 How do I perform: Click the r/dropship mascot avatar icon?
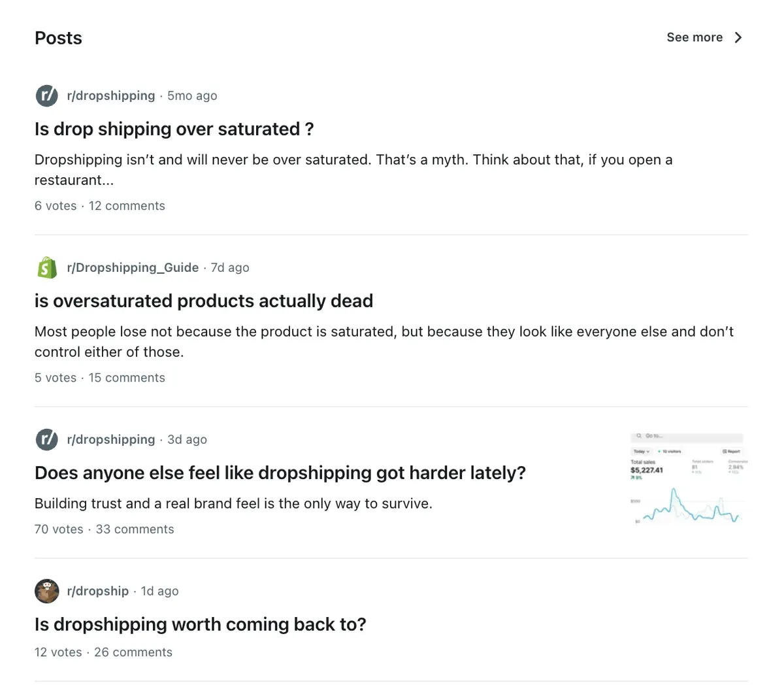tap(46, 591)
